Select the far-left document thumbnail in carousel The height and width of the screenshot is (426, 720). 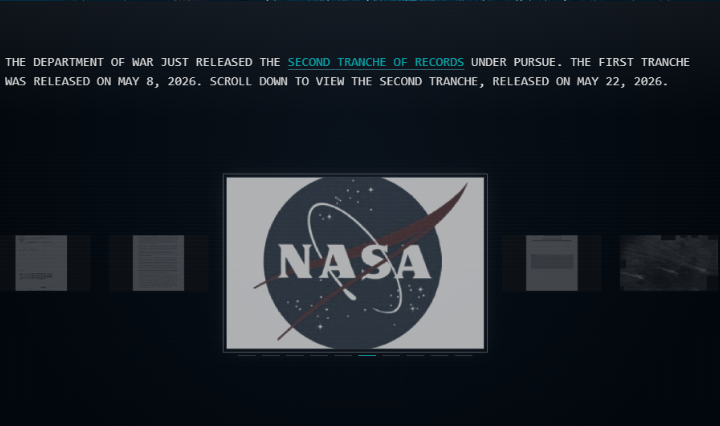[41, 263]
